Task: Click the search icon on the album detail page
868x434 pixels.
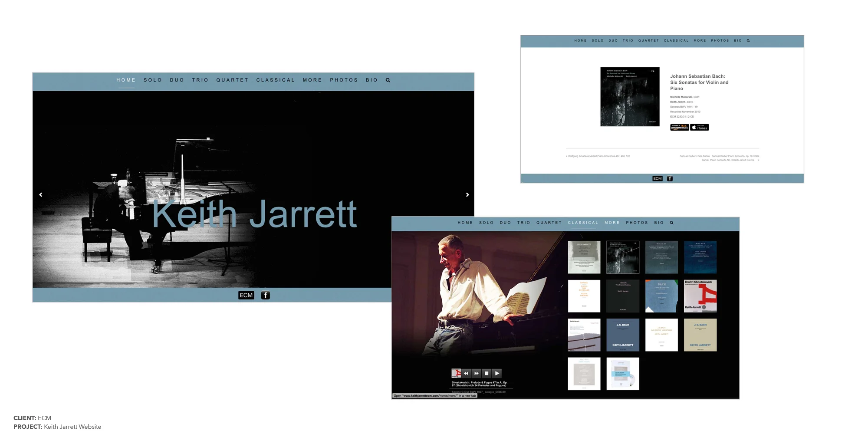Action: click(x=748, y=41)
